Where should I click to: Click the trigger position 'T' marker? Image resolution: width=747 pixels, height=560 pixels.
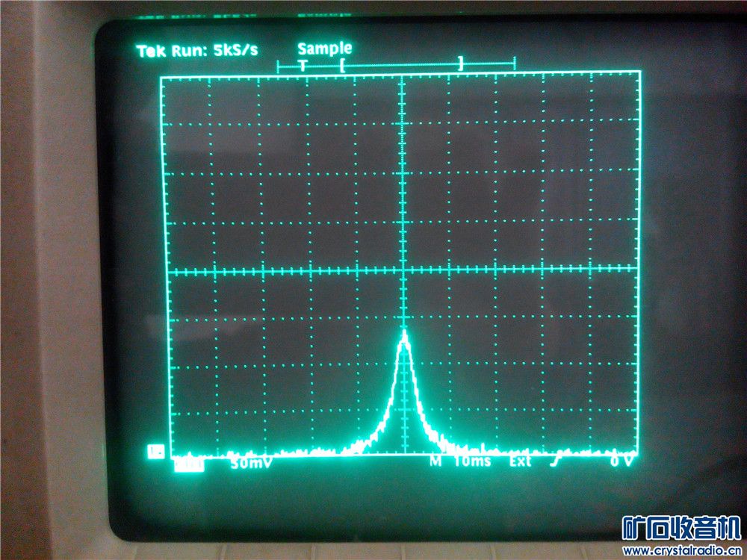coord(303,65)
